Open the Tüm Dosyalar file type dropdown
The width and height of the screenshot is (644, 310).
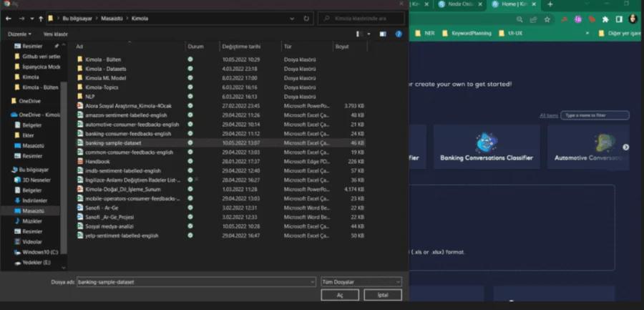tap(361, 282)
